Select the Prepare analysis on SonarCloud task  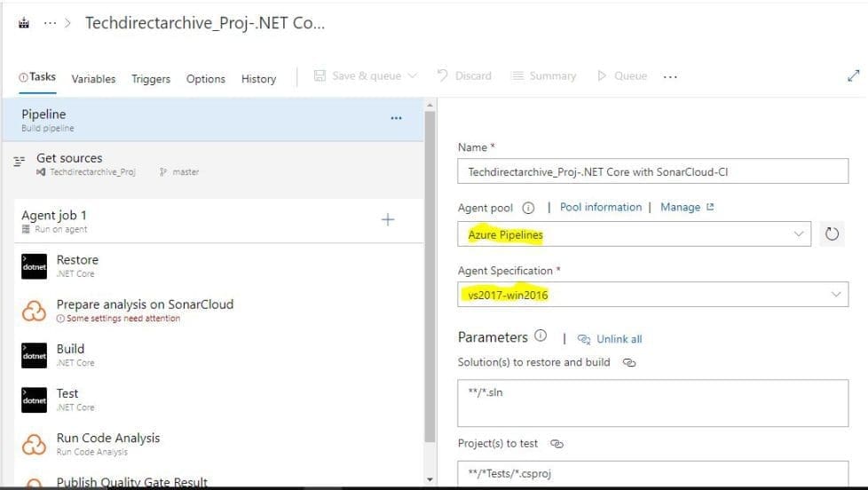pyautogui.click(x=145, y=304)
